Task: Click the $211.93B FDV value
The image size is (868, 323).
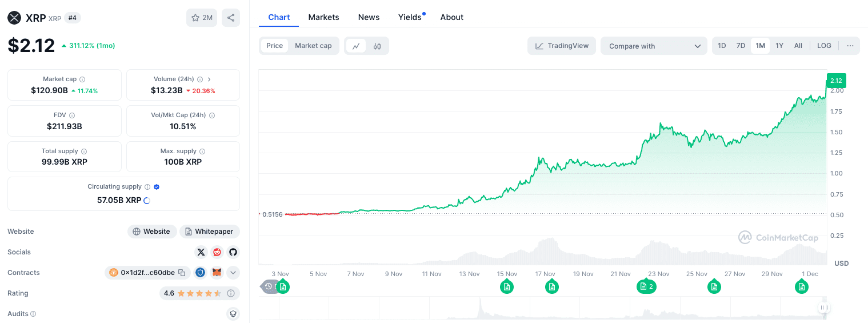Action: click(65, 126)
